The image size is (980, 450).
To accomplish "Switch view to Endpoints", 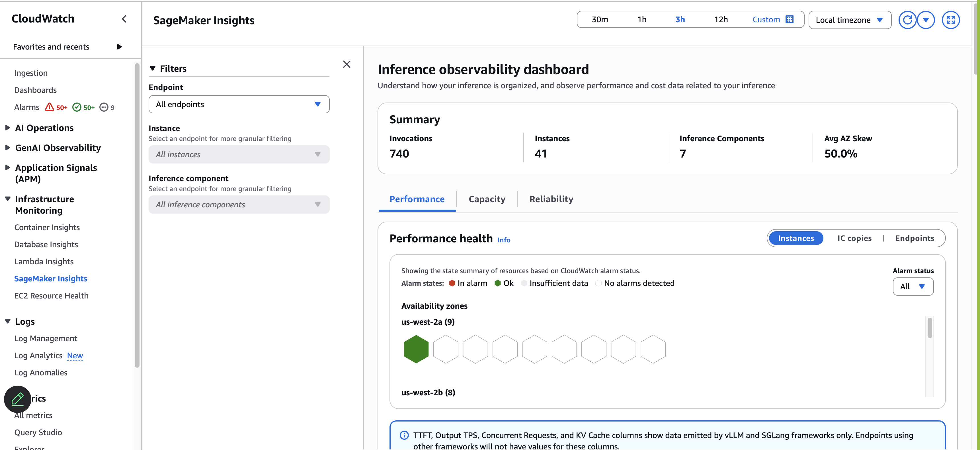I will coord(915,238).
